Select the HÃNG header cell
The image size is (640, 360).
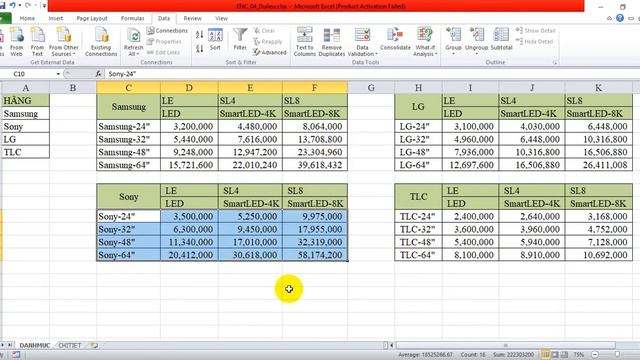click(x=25, y=101)
